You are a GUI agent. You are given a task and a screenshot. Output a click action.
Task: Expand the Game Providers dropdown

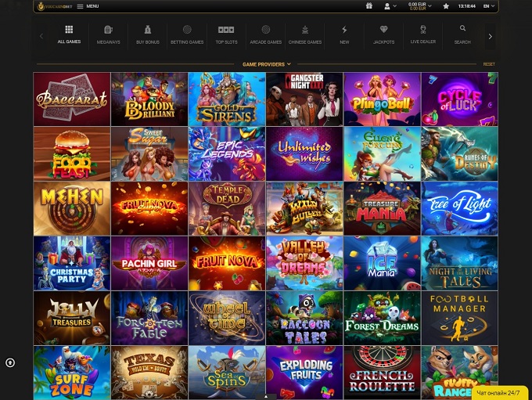pos(266,64)
